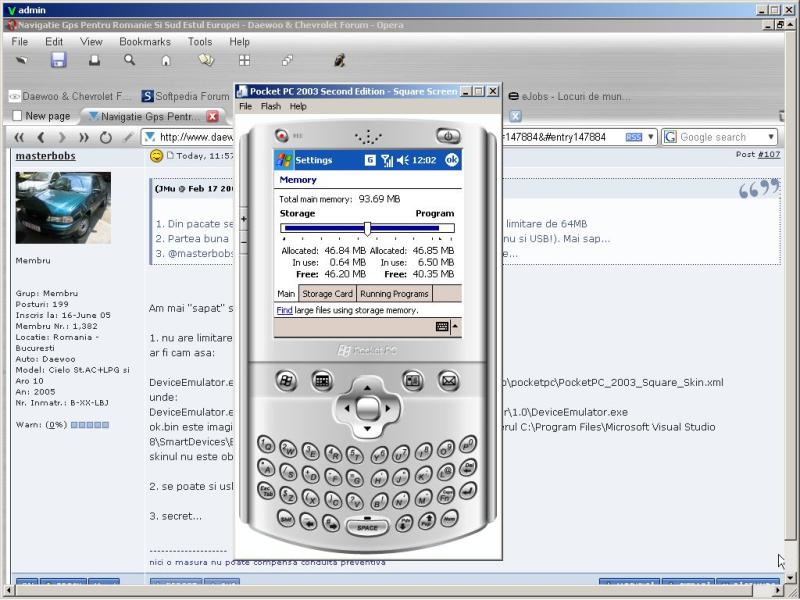This screenshot has width=800, height=600.
Task: Toggle the New page checkbox
Action: point(17,116)
